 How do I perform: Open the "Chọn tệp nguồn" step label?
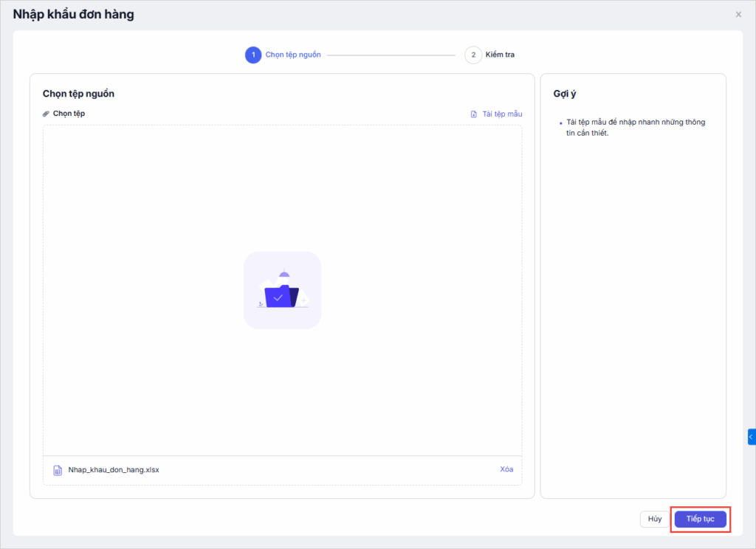pos(293,55)
